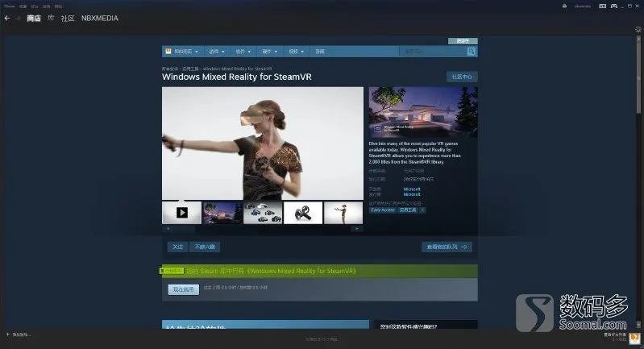
Task: Click the main media preview image
Action: click(x=263, y=143)
